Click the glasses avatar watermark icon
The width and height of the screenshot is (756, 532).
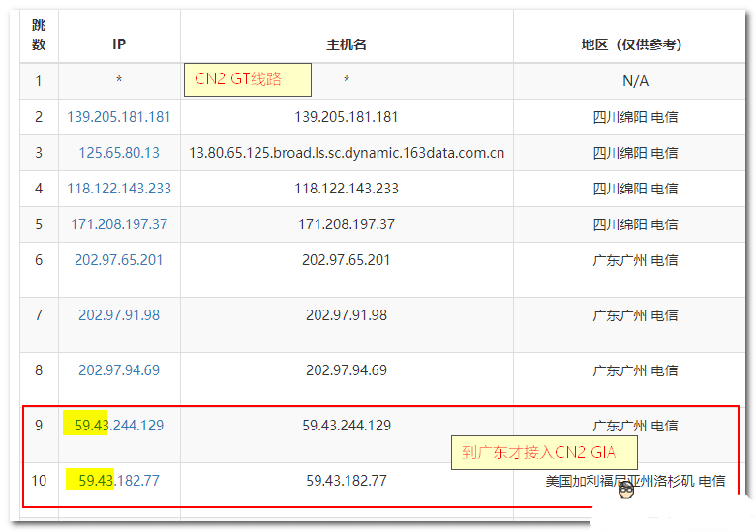[x=627, y=491]
